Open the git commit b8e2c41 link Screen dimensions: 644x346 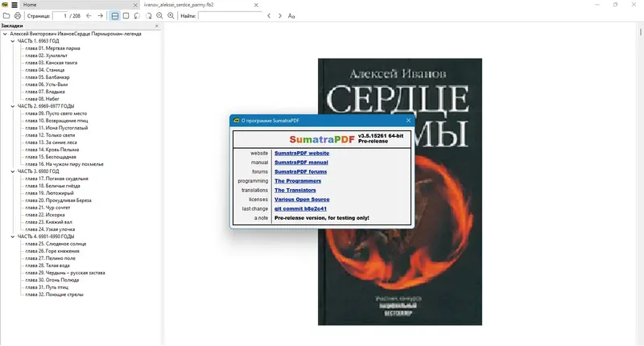tap(300, 208)
